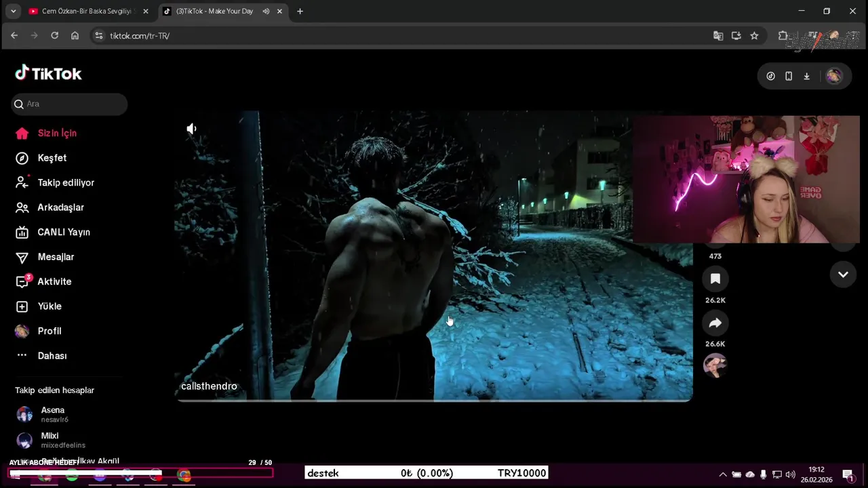Click the 26.6K shares count
This screenshot has height=488, width=868.
point(715,344)
